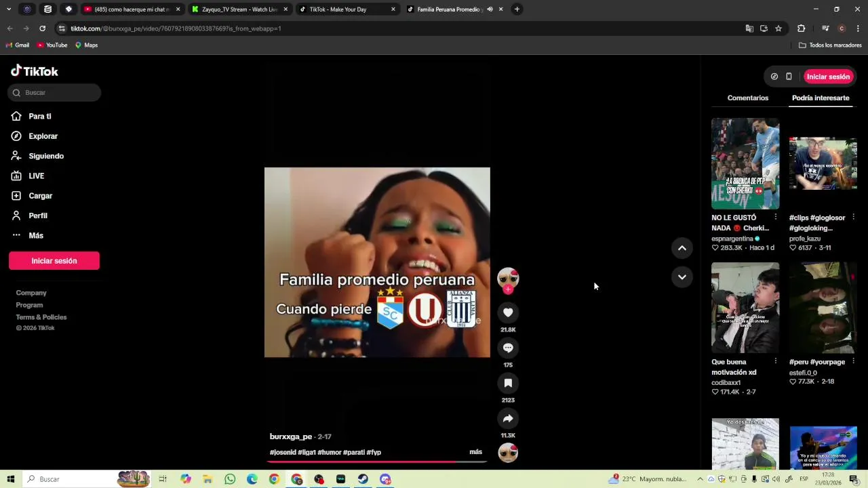Image resolution: width=868 pixels, height=488 pixels.
Task: Open Todos los marcadores folder
Action: [830, 45]
